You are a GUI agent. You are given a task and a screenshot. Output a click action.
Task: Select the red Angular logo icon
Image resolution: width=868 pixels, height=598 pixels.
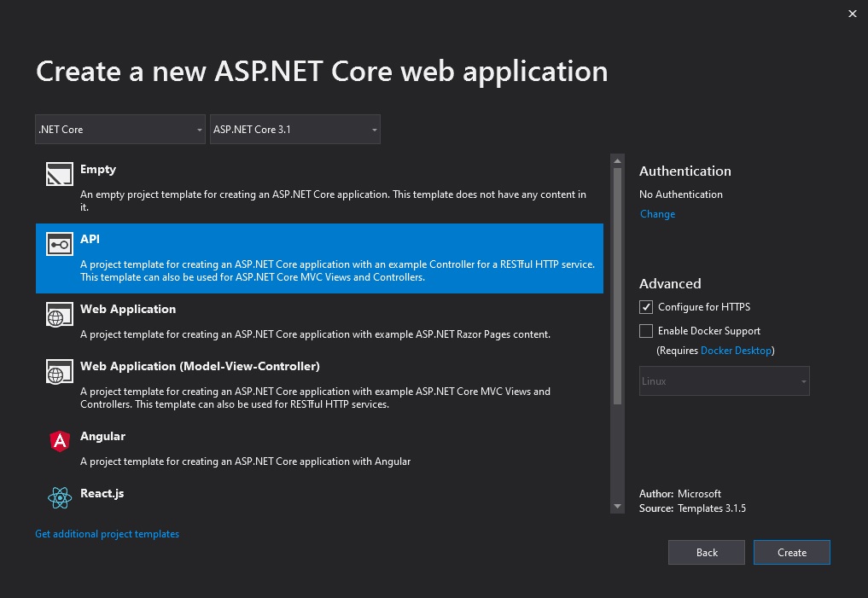pos(60,441)
